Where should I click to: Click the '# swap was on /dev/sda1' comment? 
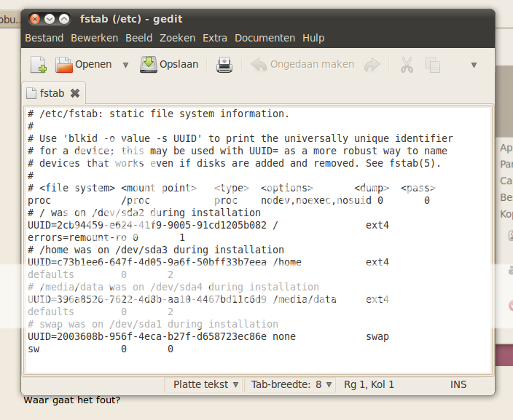click(x=153, y=324)
